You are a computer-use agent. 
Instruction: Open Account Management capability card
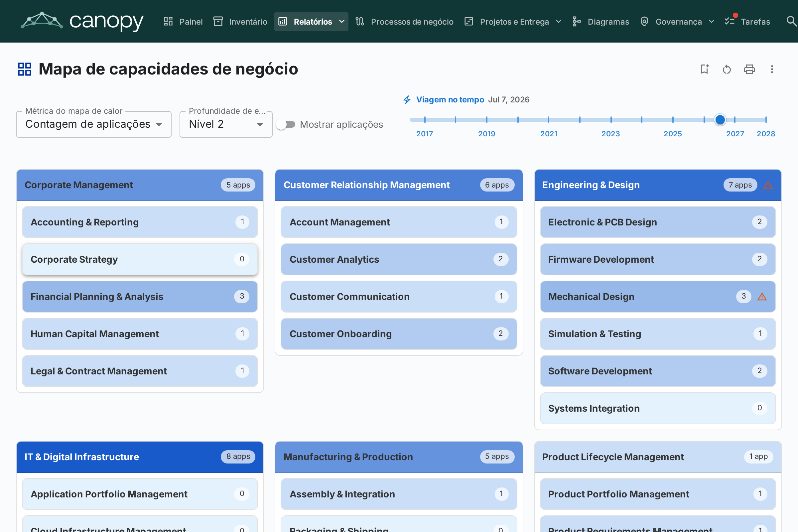coord(399,222)
